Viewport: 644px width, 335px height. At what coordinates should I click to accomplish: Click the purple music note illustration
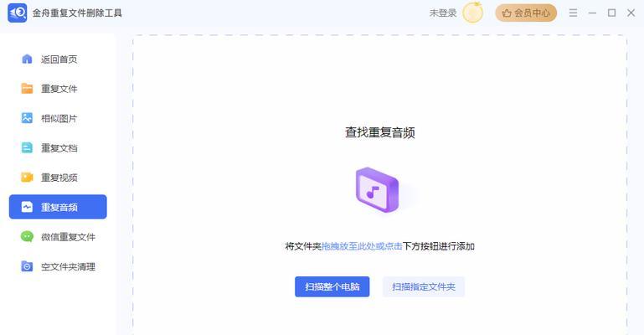pos(378,189)
